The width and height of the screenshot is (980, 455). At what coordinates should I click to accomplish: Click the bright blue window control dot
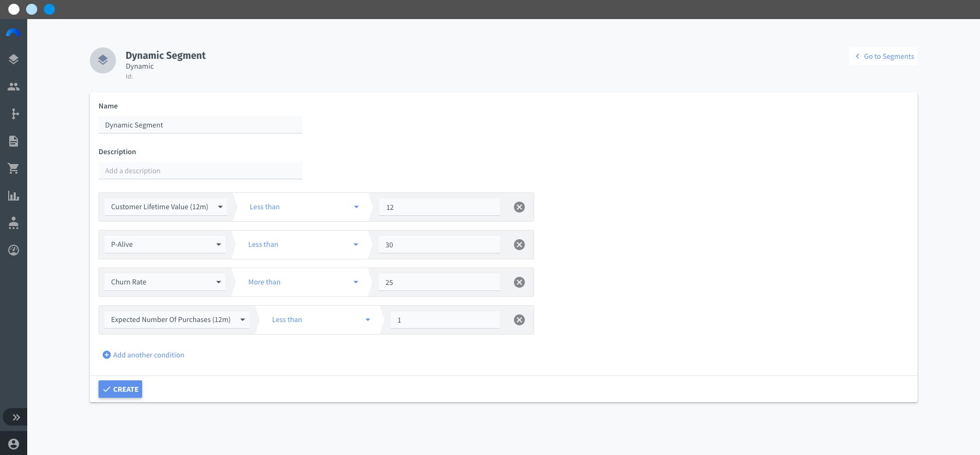[x=50, y=9]
